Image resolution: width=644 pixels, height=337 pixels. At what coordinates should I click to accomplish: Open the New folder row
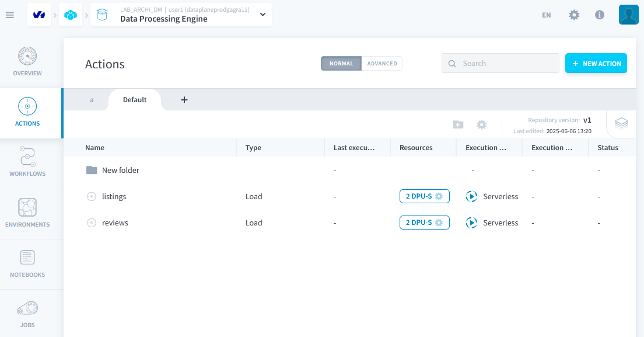coord(122,170)
